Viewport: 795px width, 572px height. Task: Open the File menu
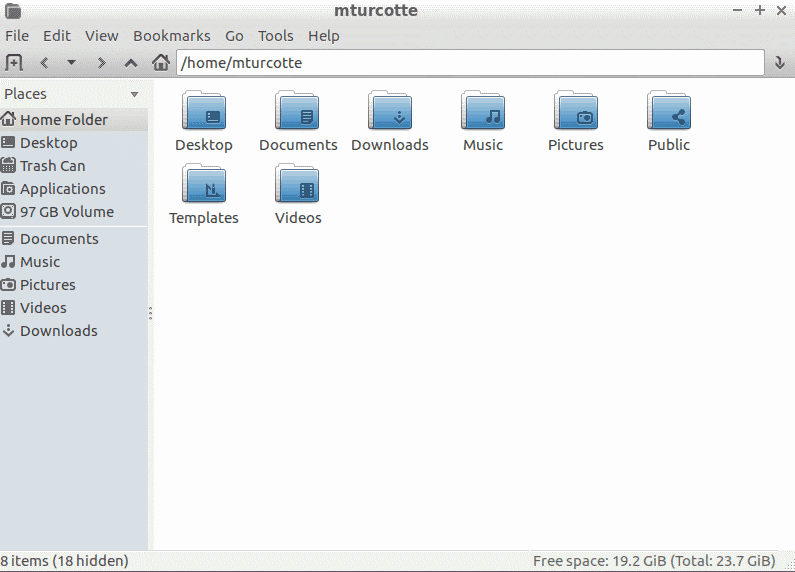pos(17,36)
